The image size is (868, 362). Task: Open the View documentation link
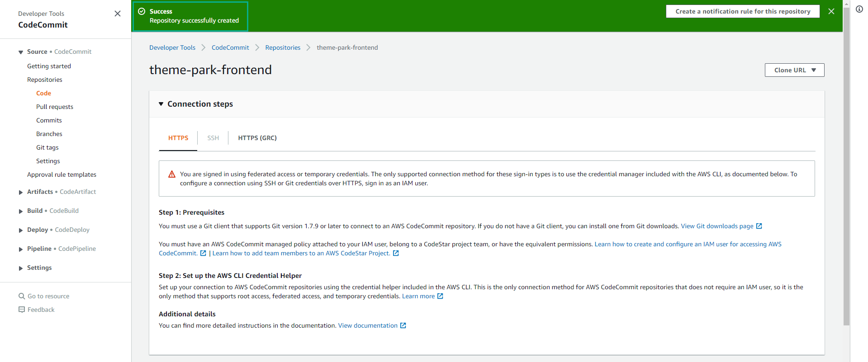(x=368, y=325)
